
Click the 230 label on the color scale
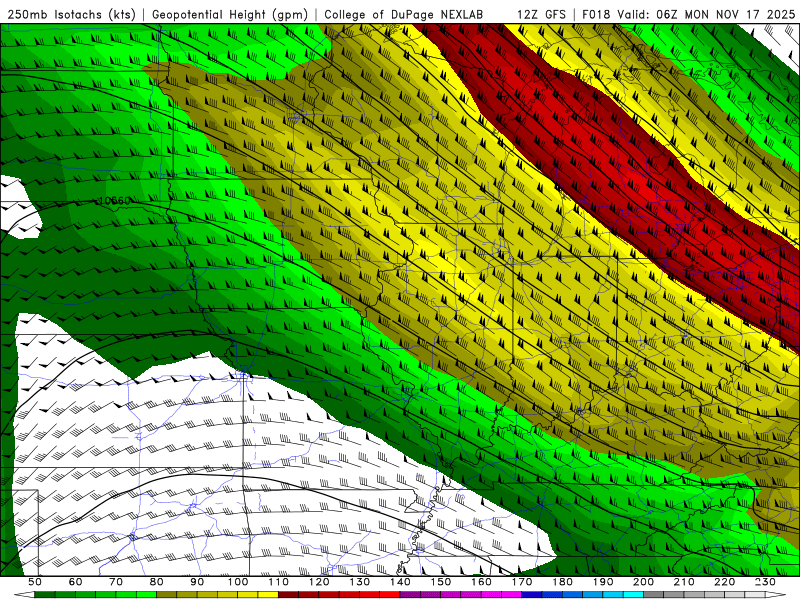pos(765,582)
